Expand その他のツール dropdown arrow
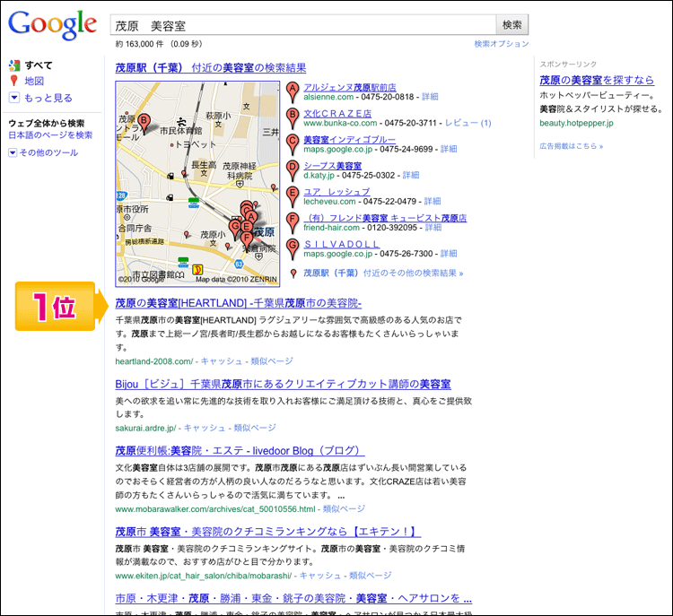 [13, 152]
